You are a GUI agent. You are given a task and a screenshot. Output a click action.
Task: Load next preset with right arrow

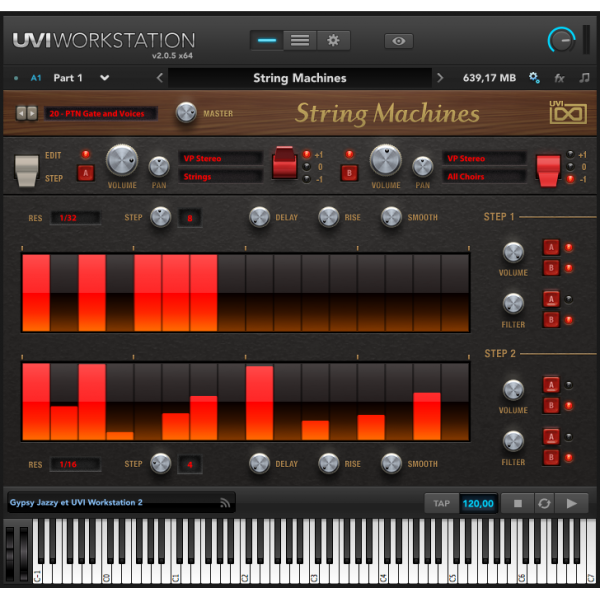440,78
